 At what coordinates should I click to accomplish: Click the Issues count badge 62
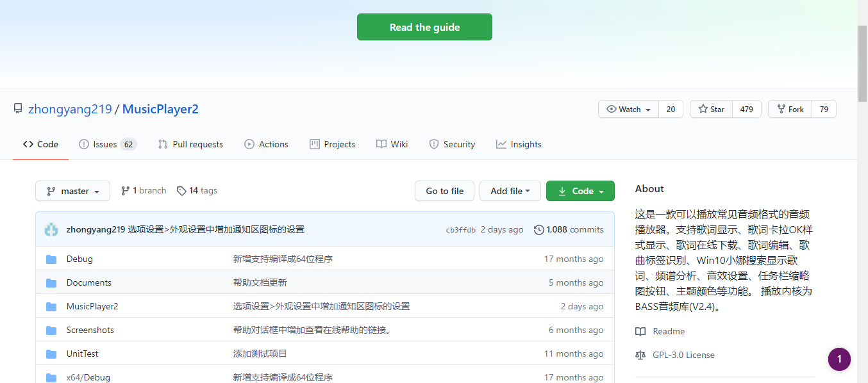(128, 144)
